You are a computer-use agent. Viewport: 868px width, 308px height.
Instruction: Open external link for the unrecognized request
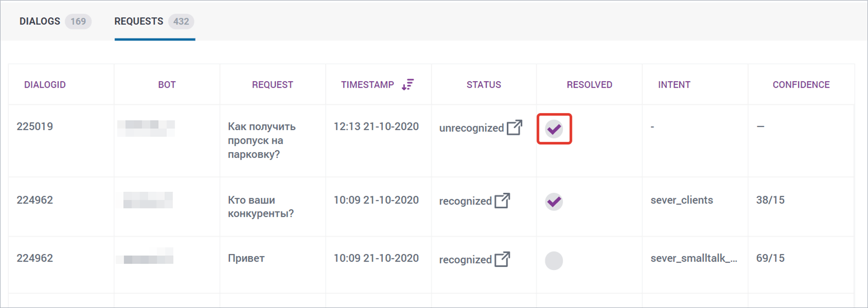click(x=514, y=127)
